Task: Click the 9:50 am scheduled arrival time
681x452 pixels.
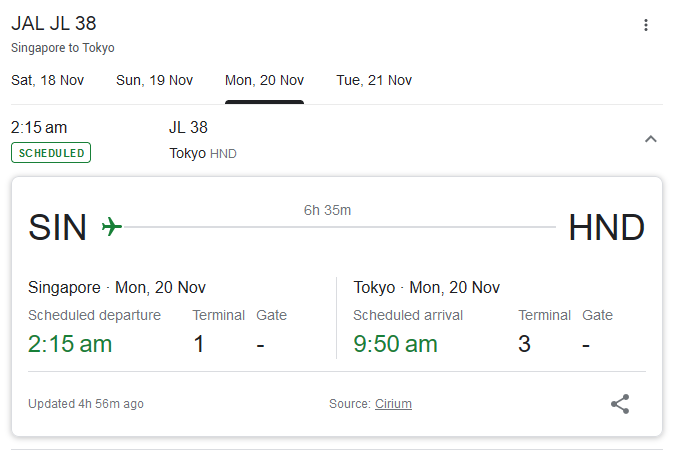Action: (395, 344)
